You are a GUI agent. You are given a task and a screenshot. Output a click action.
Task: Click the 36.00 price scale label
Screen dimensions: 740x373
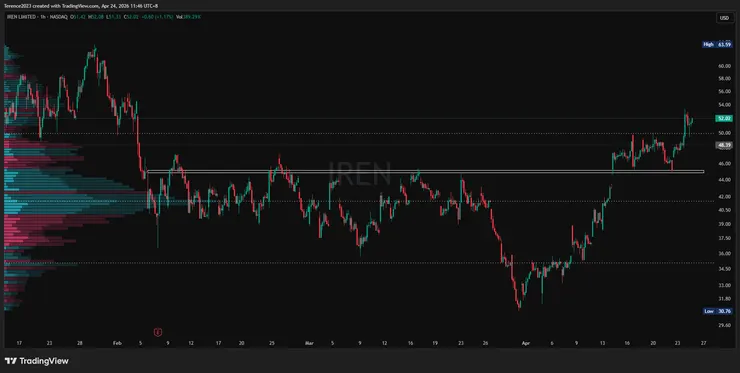tap(724, 254)
